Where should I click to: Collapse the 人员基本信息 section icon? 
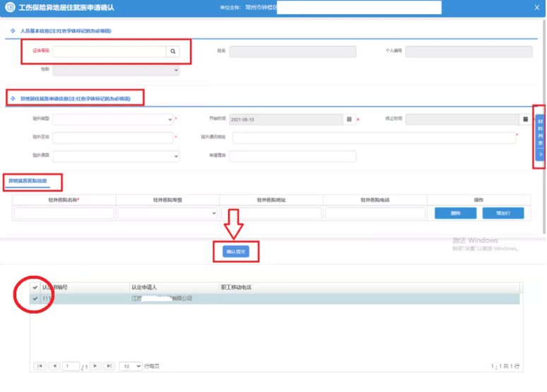[x=13, y=31]
